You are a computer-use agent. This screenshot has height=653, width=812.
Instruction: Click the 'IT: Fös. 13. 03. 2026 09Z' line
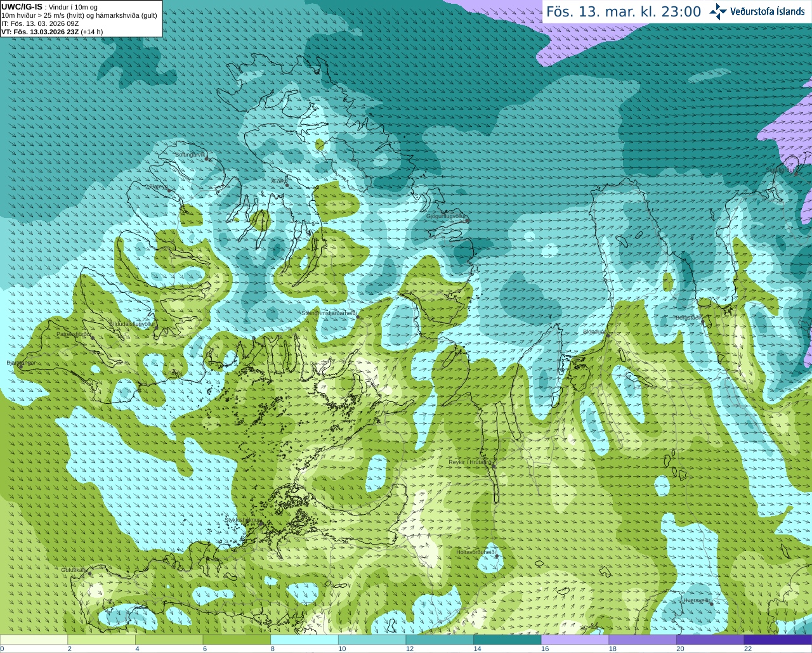pyautogui.click(x=40, y=23)
